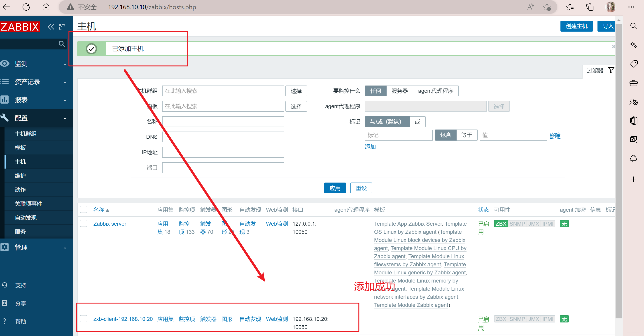
Task: Select the 或 tag mode
Action: coord(418,122)
